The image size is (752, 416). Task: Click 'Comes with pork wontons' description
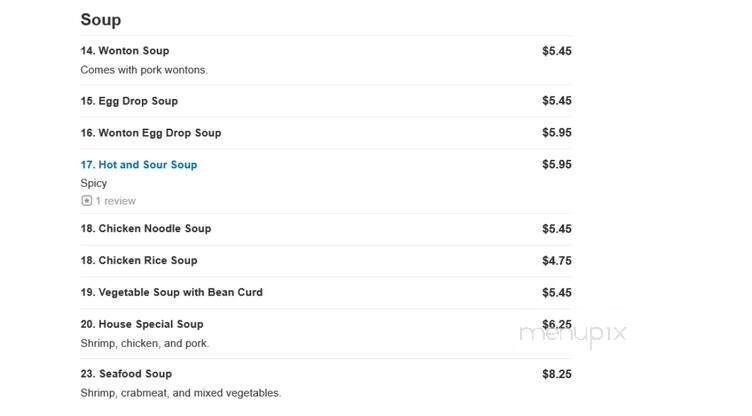144,70
